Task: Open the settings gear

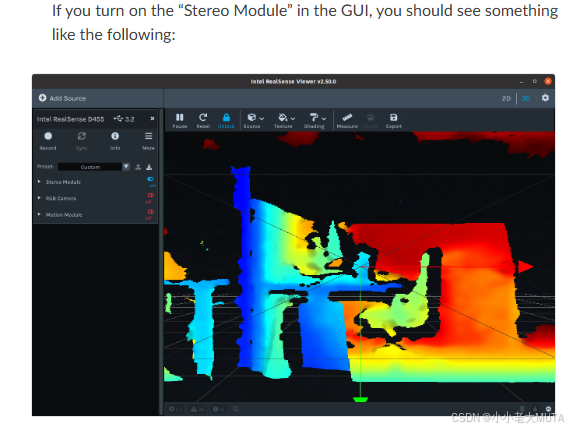Action: point(545,98)
